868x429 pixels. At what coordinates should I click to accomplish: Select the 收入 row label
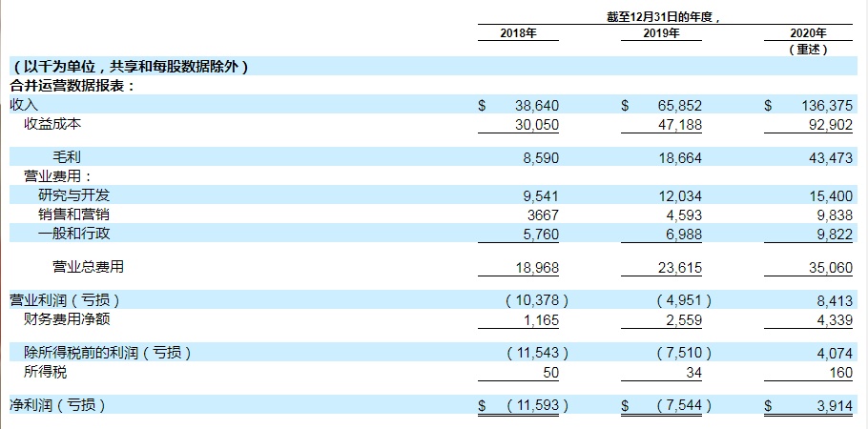coord(24,106)
